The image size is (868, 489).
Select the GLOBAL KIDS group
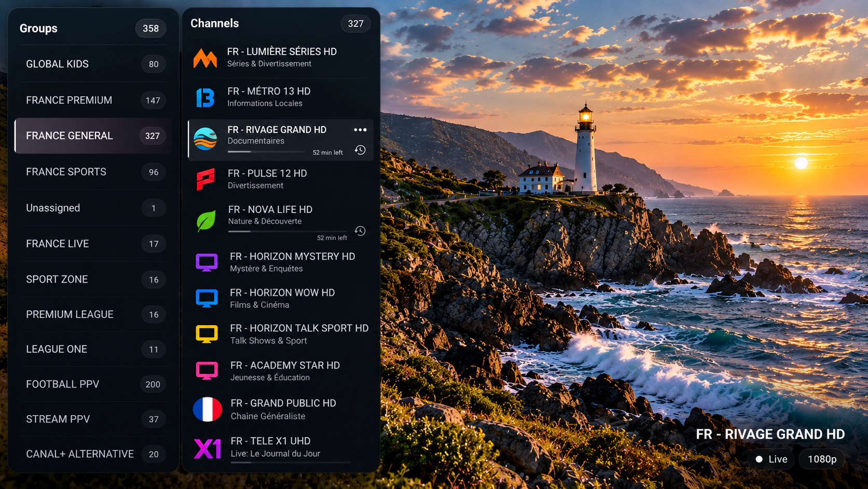[93, 64]
